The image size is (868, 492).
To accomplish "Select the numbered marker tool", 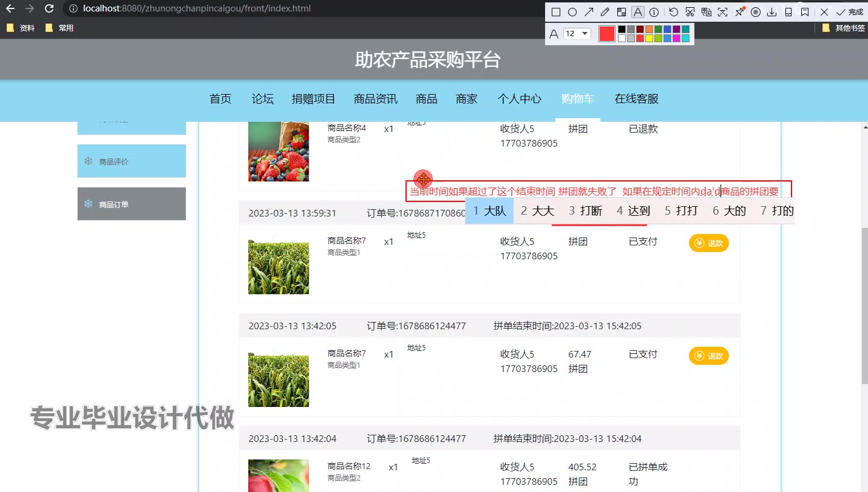I will [x=654, y=12].
